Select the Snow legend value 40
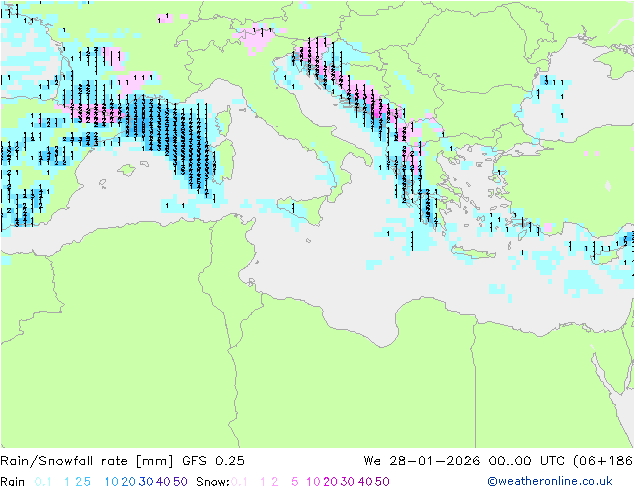 (x=365, y=482)
